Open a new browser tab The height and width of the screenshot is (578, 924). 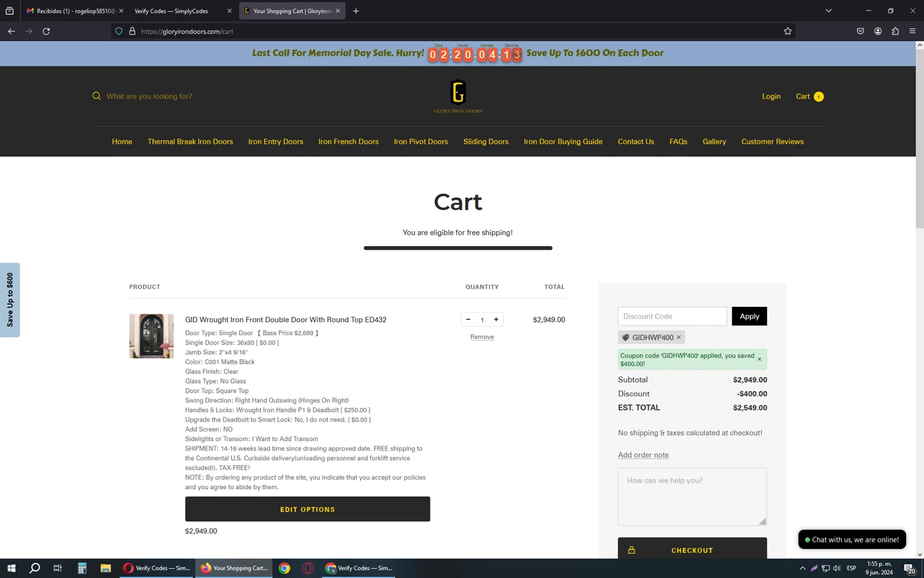click(x=355, y=11)
